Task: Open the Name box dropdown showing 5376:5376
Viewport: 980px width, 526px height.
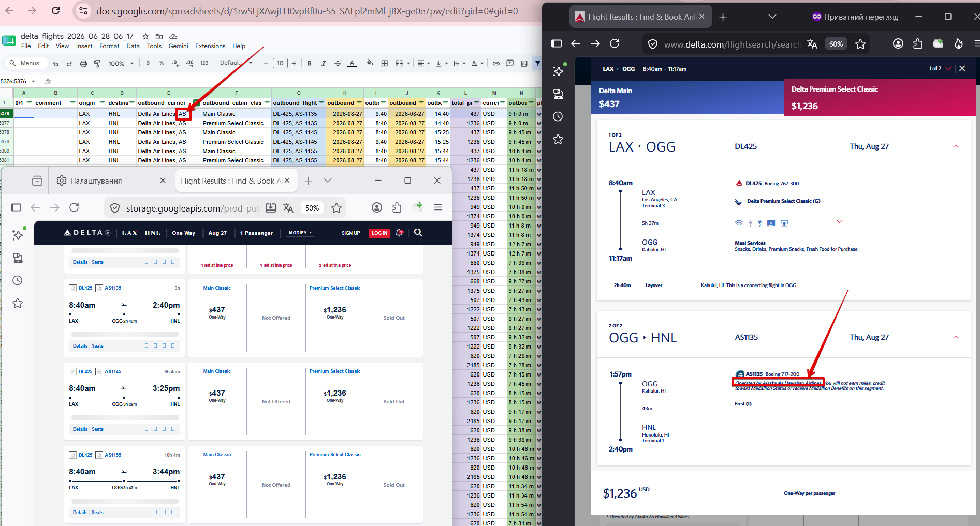Action: (33, 81)
